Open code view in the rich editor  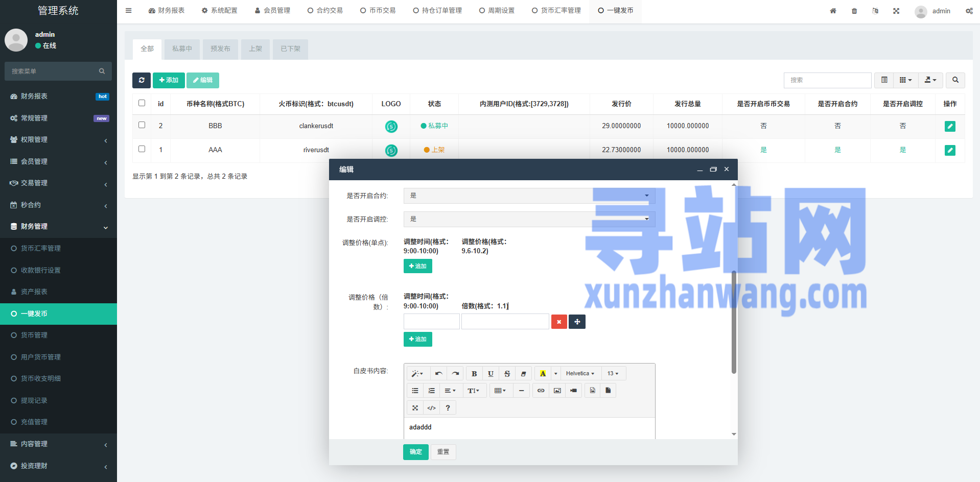(431, 408)
